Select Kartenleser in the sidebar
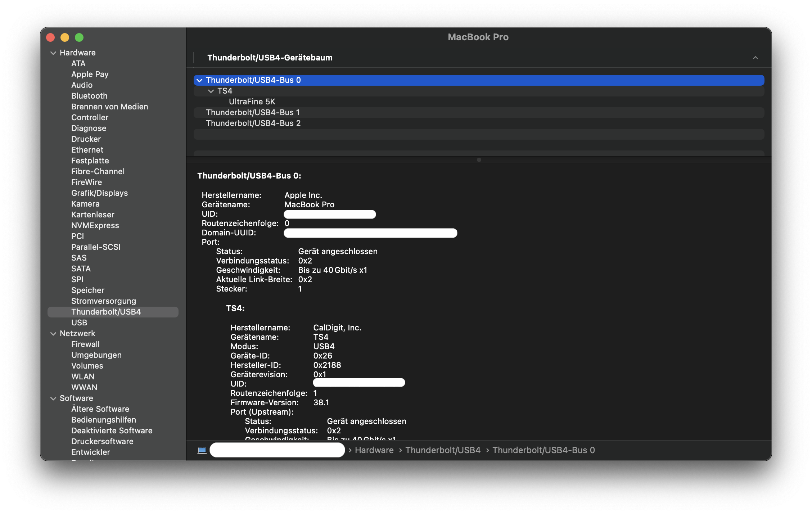Screen dimensions: 812x514 point(93,215)
